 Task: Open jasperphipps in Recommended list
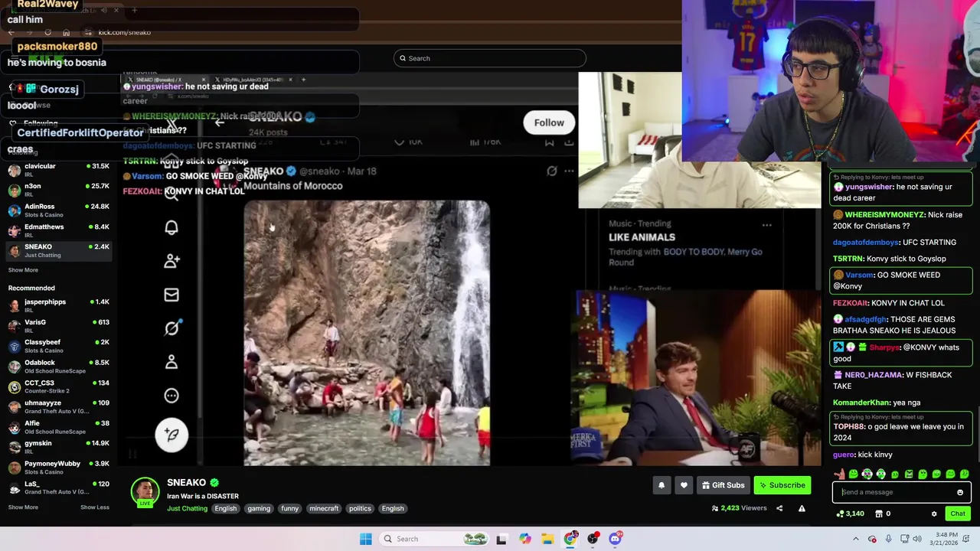coord(59,305)
